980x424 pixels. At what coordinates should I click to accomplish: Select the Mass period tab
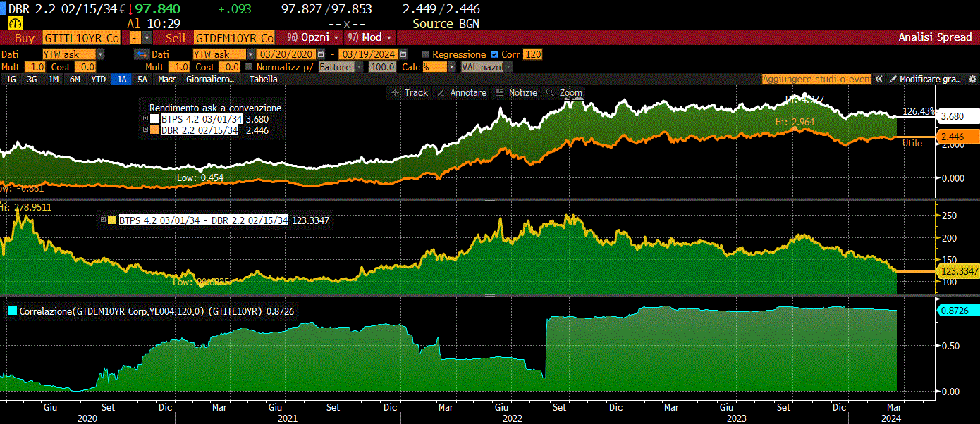(x=167, y=80)
